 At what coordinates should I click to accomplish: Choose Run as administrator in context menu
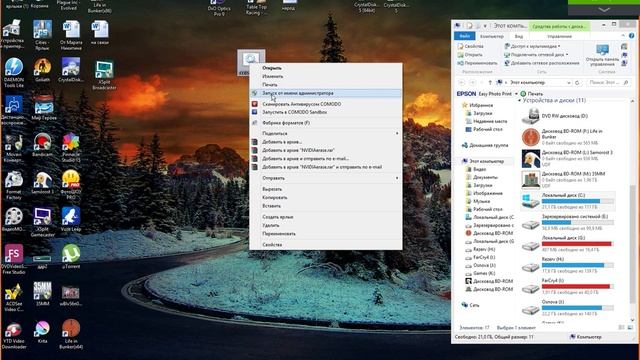click(x=325, y=93)
